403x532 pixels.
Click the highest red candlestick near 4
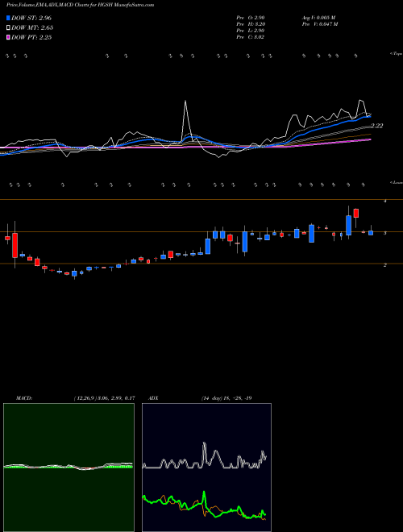(355, 213)
